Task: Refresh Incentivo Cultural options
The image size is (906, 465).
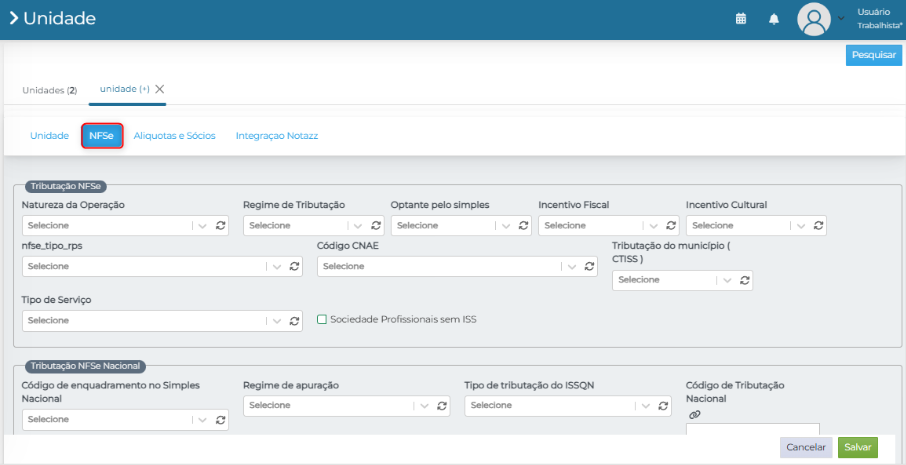Action: click(x=818, y=225)
